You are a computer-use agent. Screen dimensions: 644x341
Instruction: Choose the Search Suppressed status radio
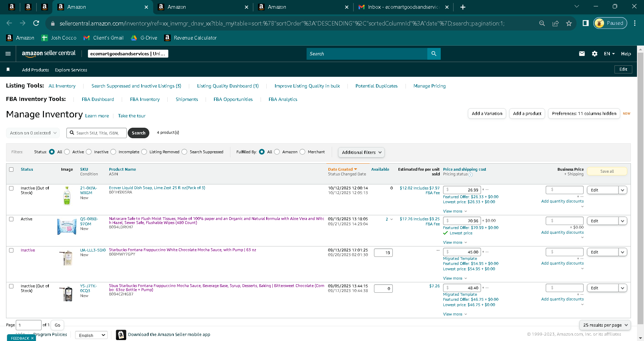(184, 152)
